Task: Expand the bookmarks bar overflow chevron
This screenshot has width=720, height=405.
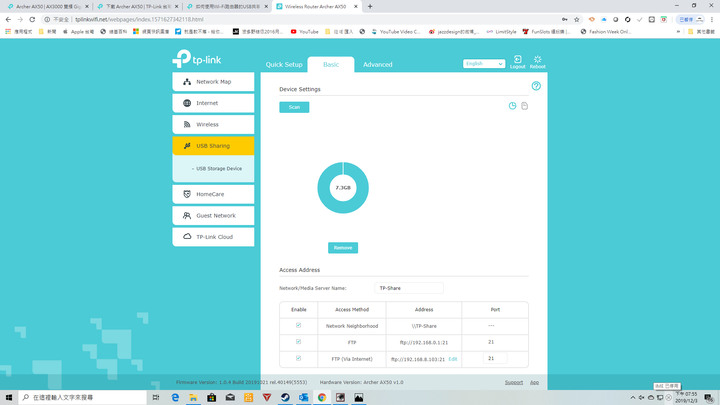Action: pyautogui.click(x=678, y=32)
